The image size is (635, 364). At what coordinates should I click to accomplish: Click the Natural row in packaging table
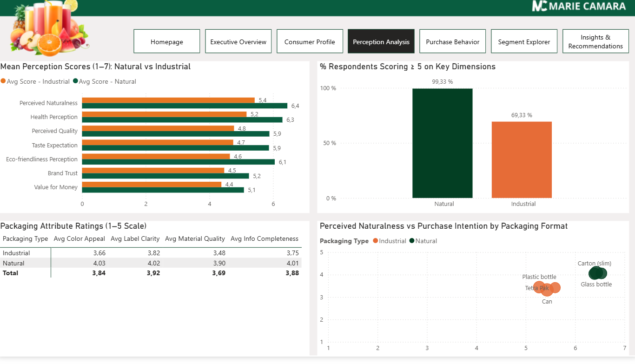point(14,263)
